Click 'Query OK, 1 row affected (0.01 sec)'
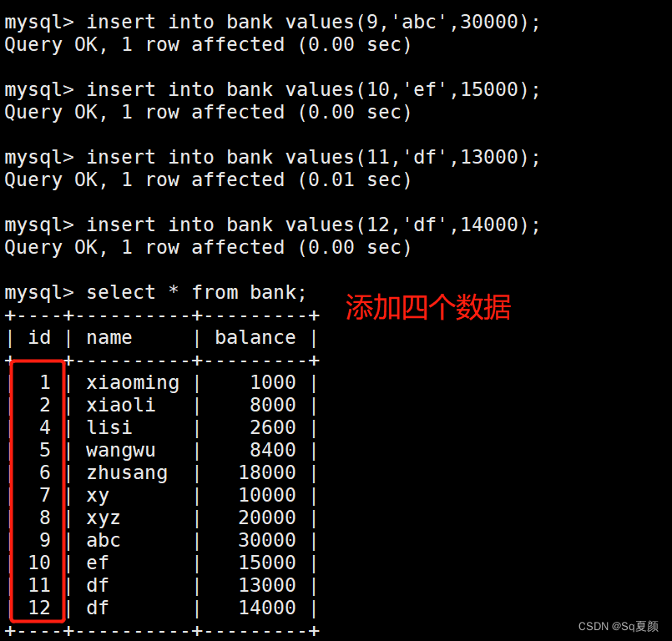This screenshot has width=672, height=641. (x=208, y=180)
